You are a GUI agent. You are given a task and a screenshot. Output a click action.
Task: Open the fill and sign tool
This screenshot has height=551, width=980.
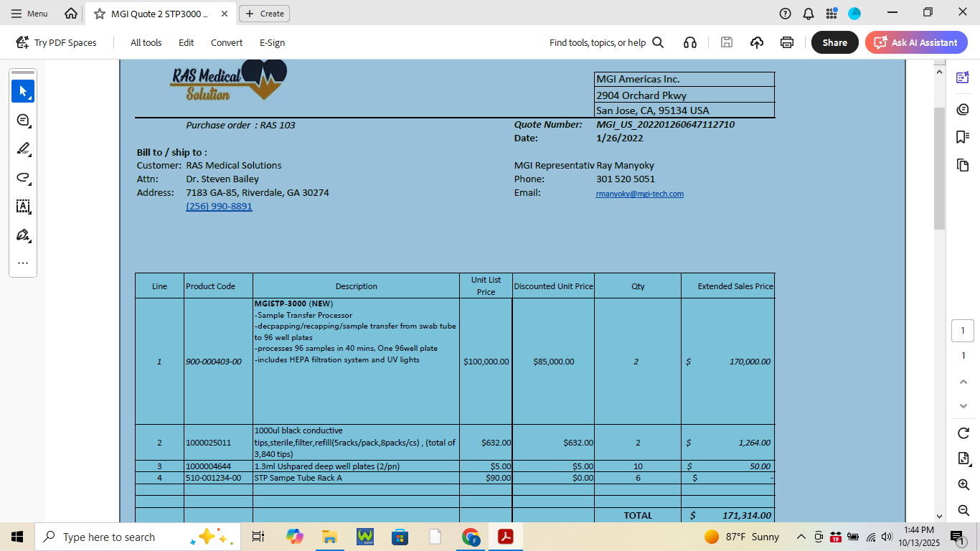tap(23, 235)
